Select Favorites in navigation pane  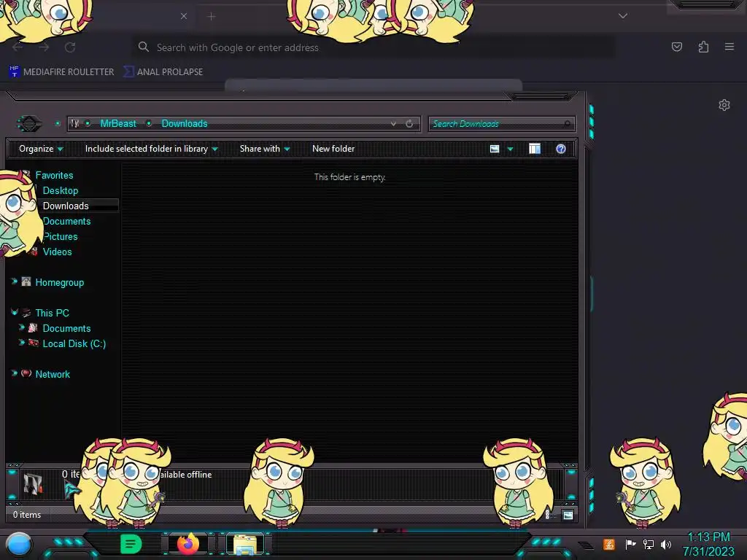(x=54, y=175)
